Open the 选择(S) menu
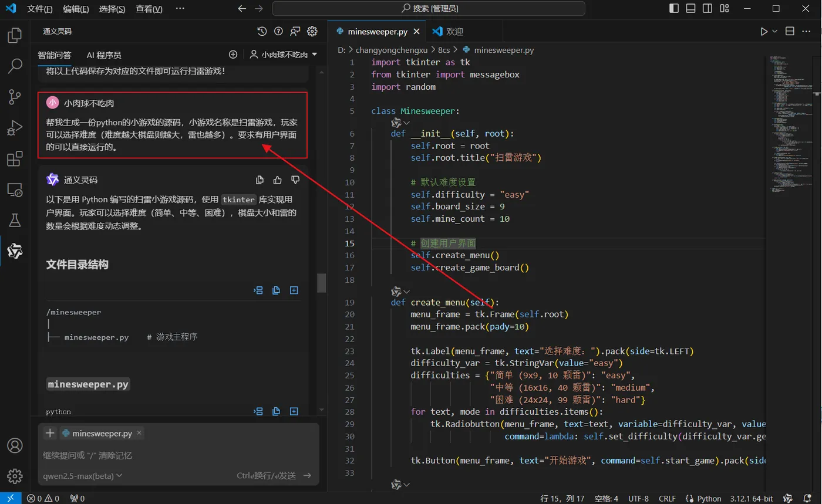 [x=112, y=9]
